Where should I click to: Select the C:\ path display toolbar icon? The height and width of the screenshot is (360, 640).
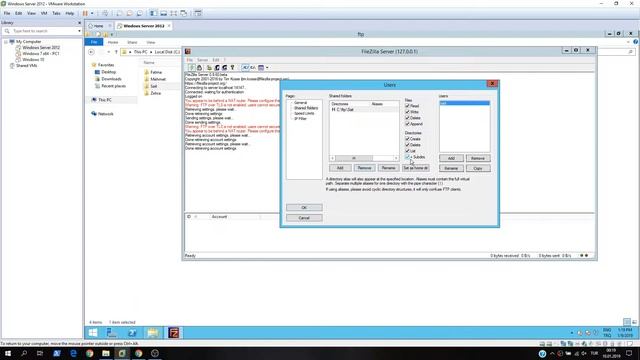point(253,68)
